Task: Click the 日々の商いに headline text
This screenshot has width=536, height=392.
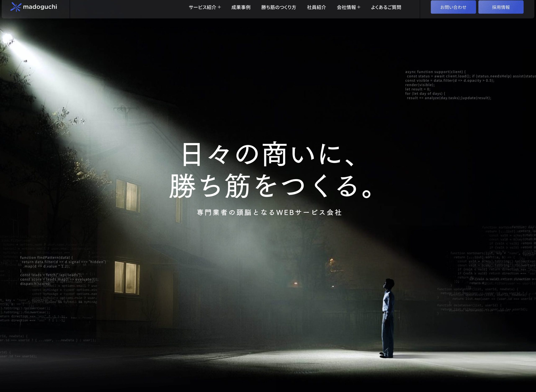Action: 268,154
